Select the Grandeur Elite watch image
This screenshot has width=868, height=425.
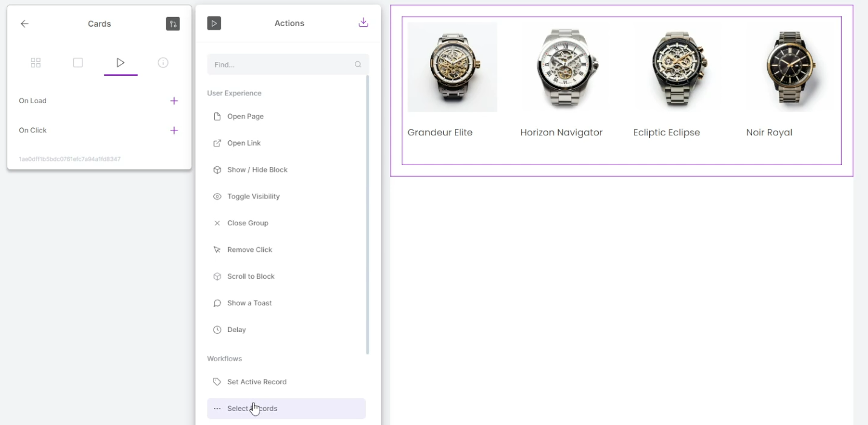[x=453, y=67]
